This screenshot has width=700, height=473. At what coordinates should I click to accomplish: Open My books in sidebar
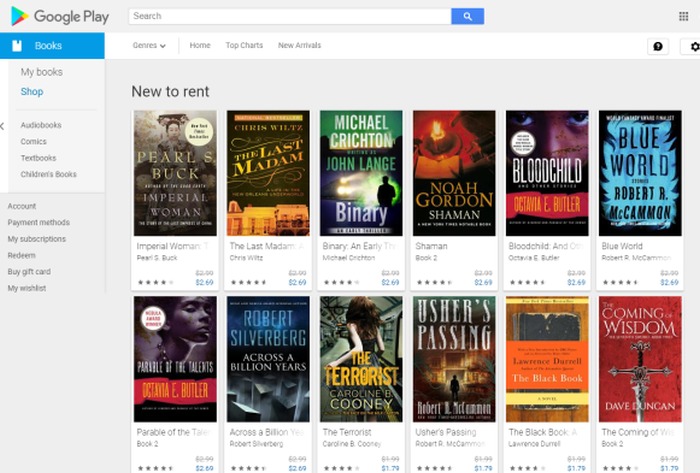click(x=42, y=72)
